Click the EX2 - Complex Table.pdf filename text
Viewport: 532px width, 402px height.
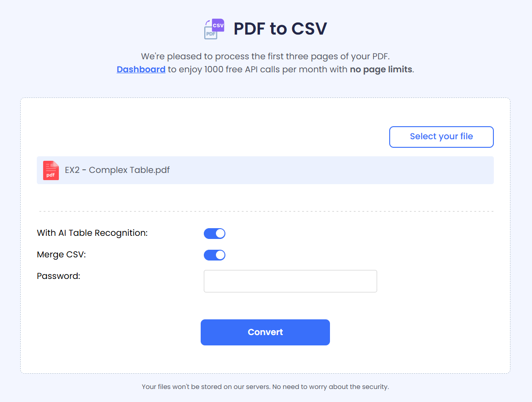(117, 170)
